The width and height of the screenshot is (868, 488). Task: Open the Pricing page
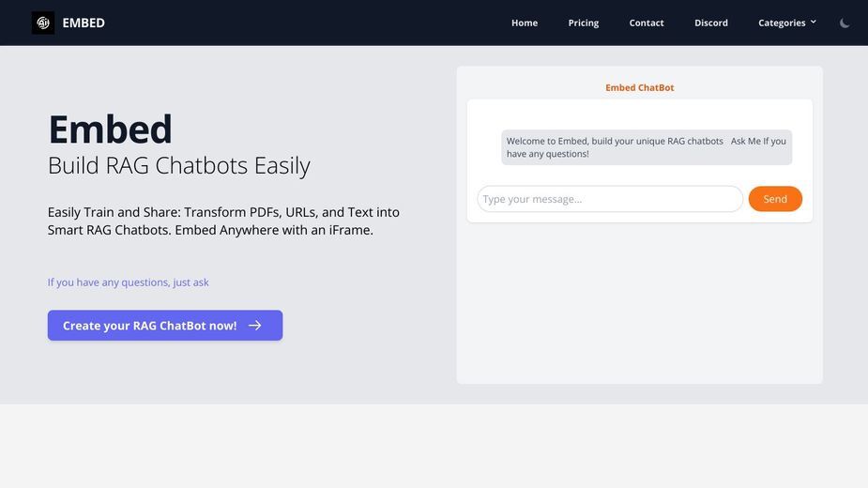pyautogui.click(x=584, y=23)
